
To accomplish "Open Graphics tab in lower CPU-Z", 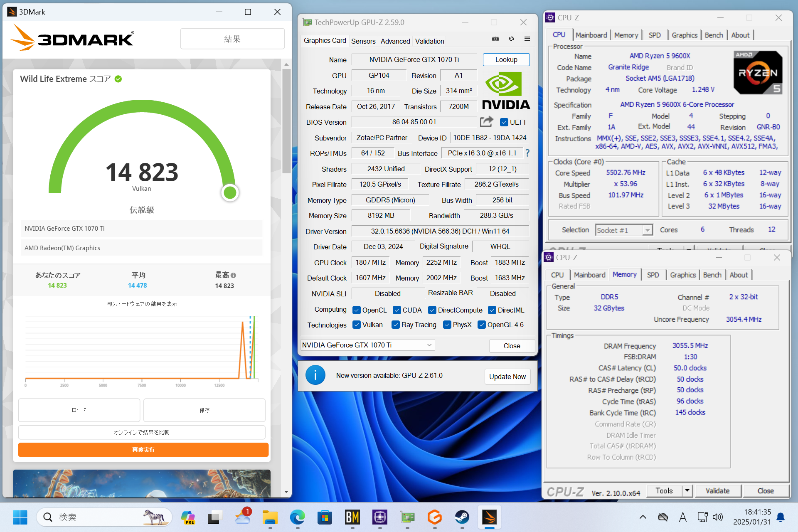I will tap(682, 275).
